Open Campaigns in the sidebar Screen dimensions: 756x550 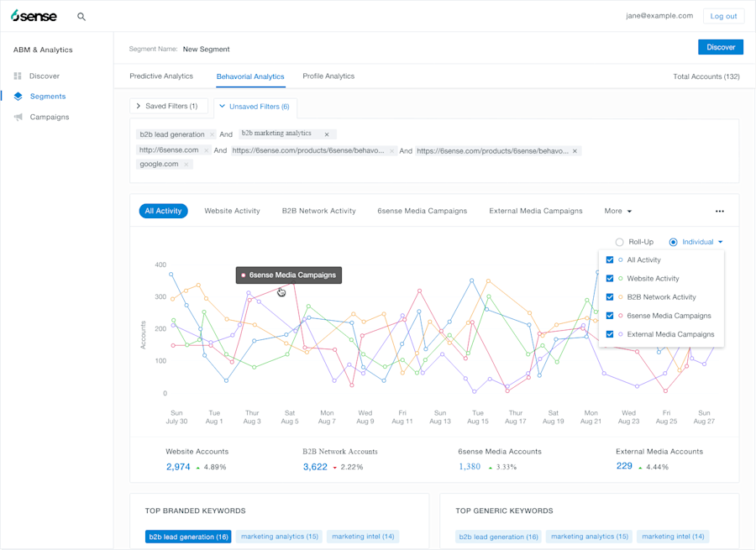coord(50,117)
